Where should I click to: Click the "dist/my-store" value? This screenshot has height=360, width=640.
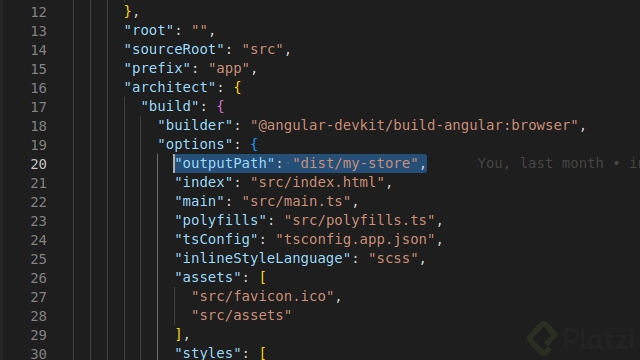[x=356, y=163]
